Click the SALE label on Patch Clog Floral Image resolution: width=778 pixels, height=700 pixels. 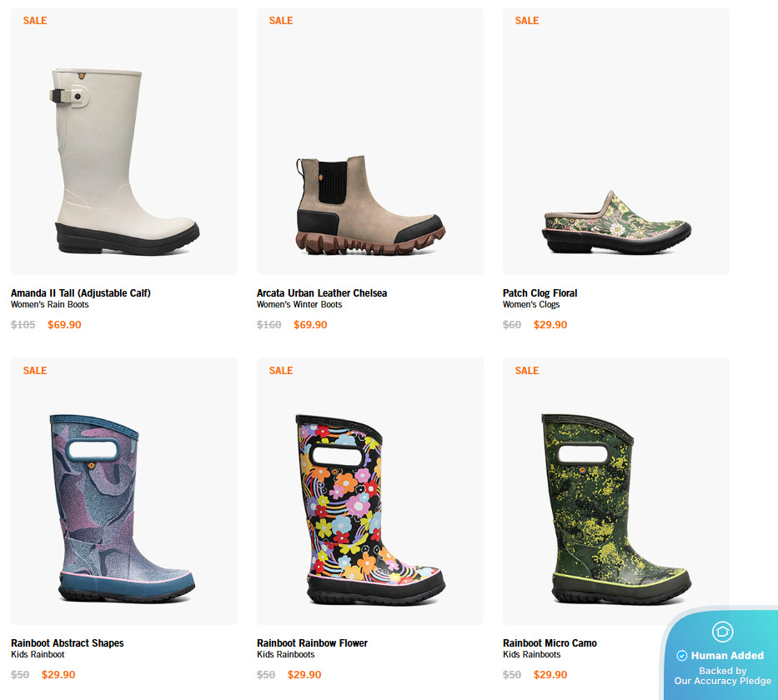click(x=527, y=20)
